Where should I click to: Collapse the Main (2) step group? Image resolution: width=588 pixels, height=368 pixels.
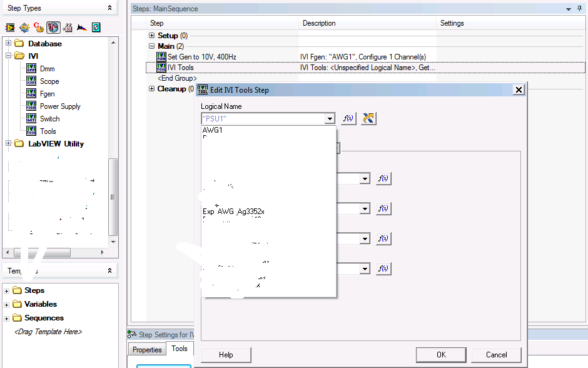(151, 46)
